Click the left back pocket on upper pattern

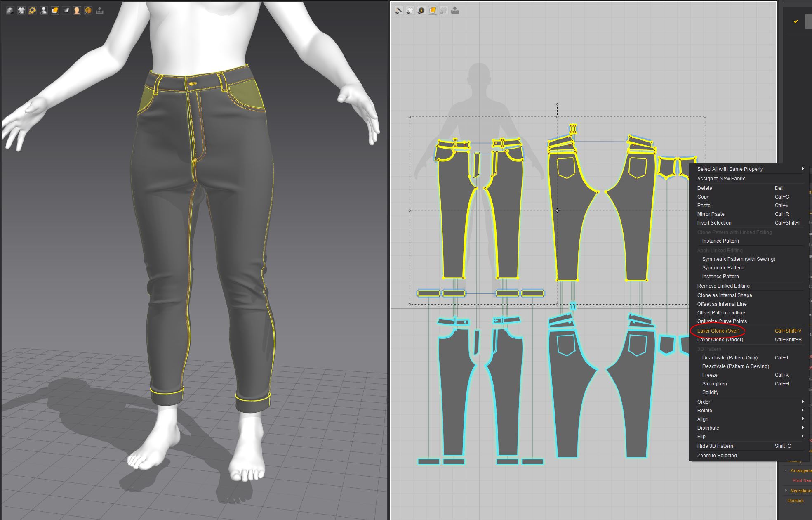pyautogui.click(x=566, y=167)
